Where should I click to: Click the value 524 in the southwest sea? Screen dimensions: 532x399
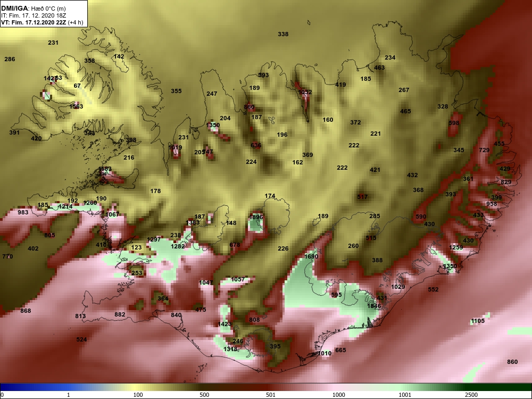tap(81, 339)
